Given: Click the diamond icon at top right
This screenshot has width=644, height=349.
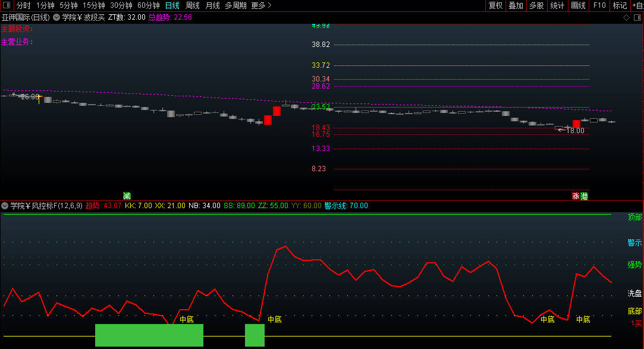Looking at the screenshot, I should pyautogui.click(x=626, y=17).
